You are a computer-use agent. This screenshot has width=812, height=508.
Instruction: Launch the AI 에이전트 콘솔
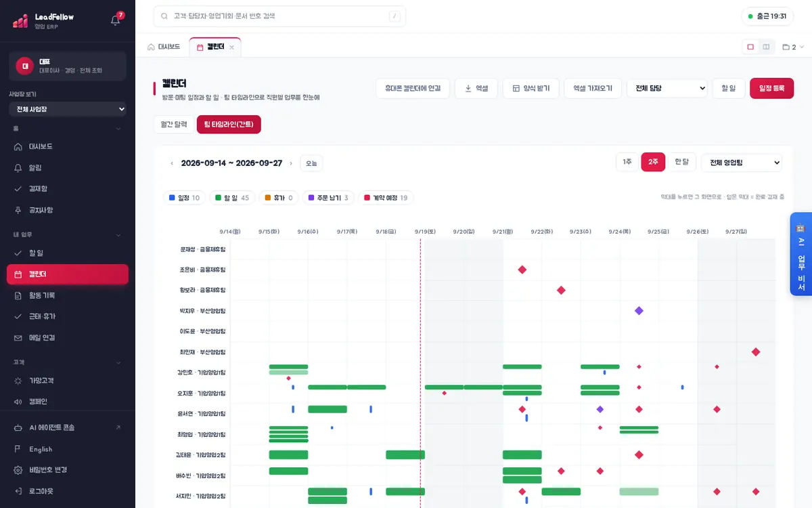[68, 427]
